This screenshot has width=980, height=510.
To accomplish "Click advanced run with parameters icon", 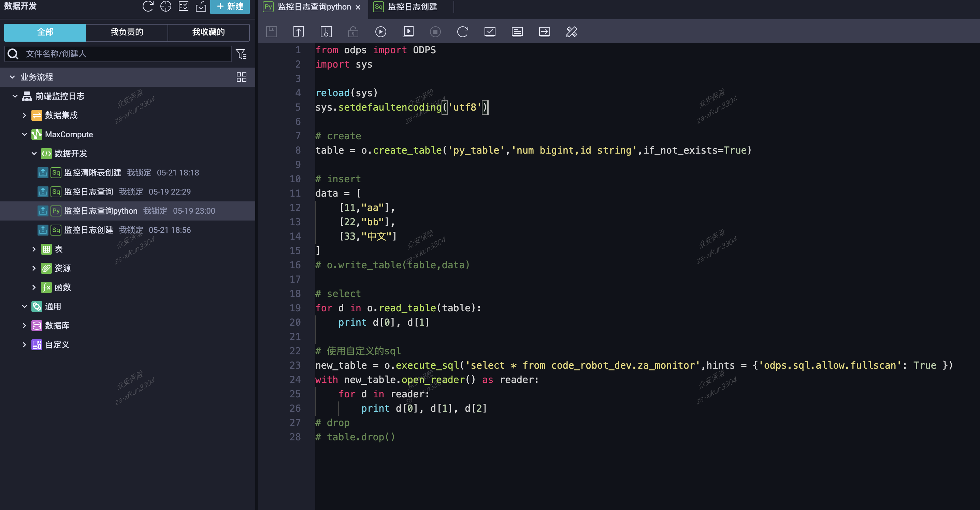I will (408, 32).
